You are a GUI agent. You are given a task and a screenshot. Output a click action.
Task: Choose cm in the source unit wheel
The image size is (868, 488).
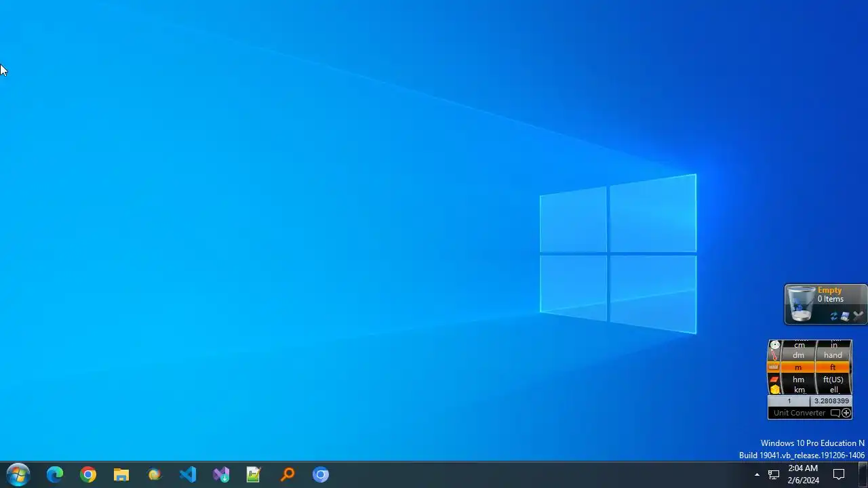799,345
